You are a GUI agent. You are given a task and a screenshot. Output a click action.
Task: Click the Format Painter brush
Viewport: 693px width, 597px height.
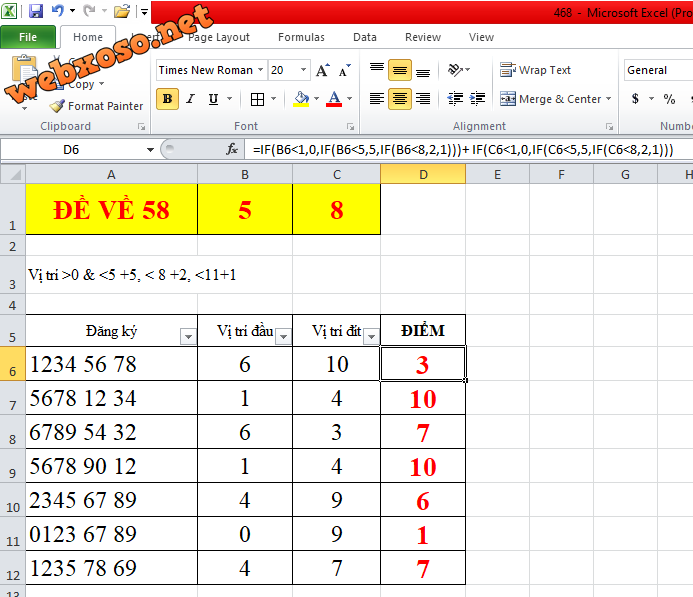tap(58, 106)
